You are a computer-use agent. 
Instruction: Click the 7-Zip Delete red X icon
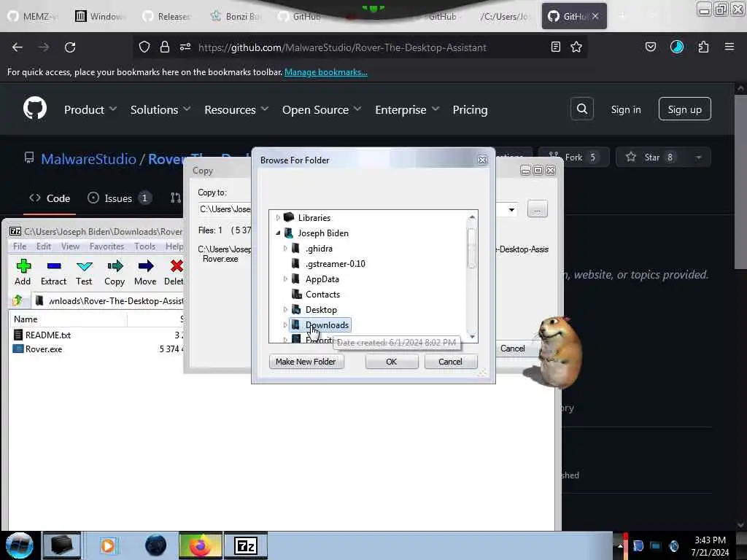(177, 265)
